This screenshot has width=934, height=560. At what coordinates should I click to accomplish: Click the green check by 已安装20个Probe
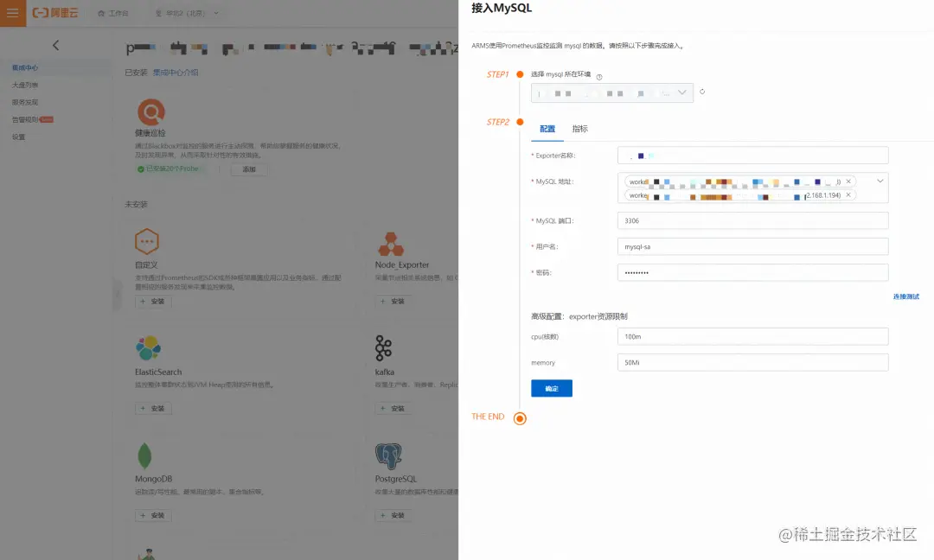point(141,169)
